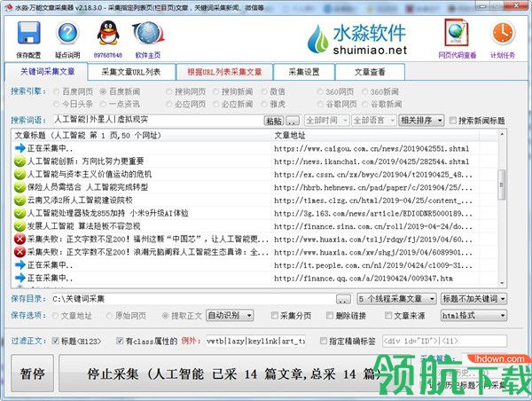The width and height of the screenshot is (532, 401).
Task: Click the shuimiao.net logo
Action: coord(357,39)
